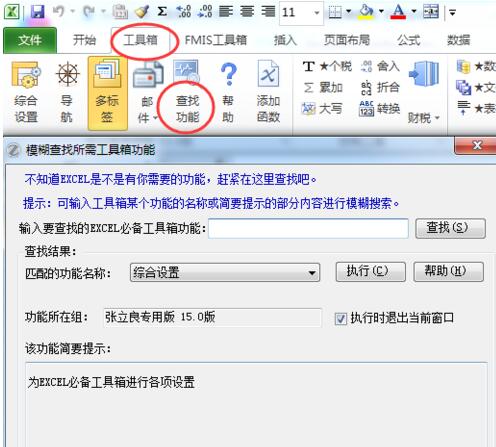Screen dimensions: 496x447
Task: Click the Paste Values clipboard icon
Action: tap(120, 12)
